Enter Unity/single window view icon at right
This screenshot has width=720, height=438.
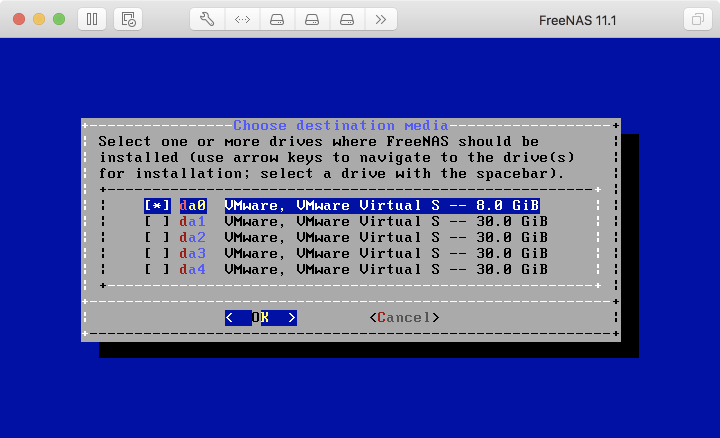(x=696, y=19)
